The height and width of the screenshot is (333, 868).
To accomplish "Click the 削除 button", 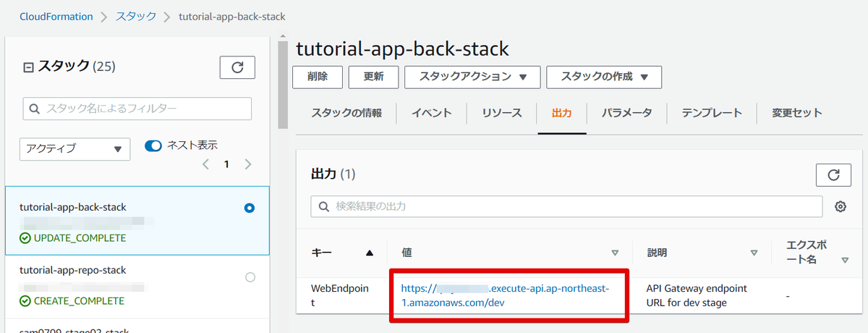I will (317, 77).
